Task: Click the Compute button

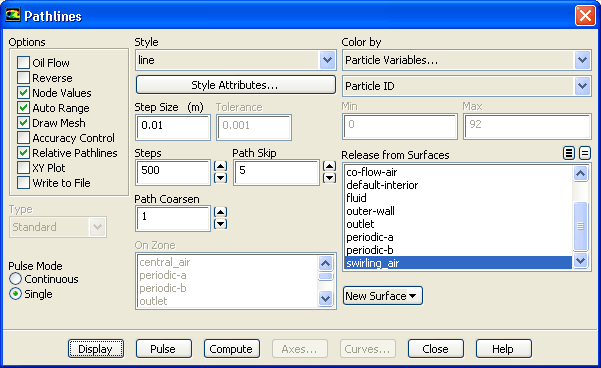Action: (232, 349)
